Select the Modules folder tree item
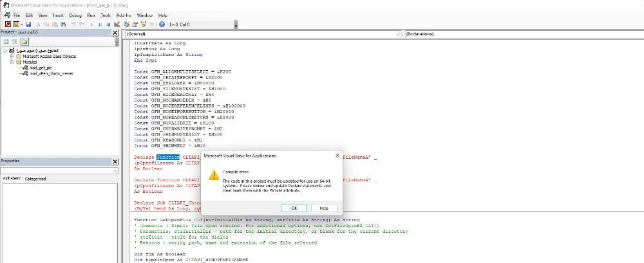 tap(30, 62)
